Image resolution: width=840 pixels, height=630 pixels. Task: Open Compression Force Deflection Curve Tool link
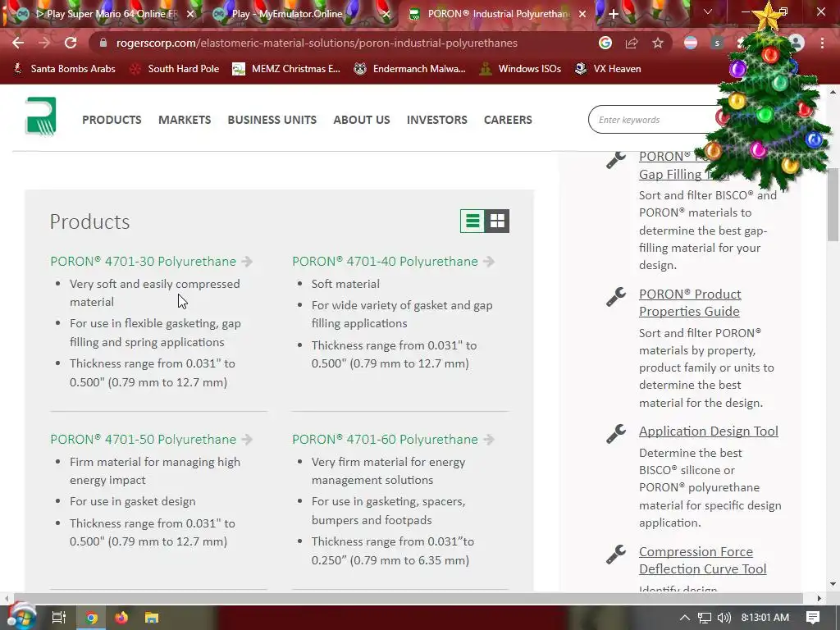(x=702, y=560)
